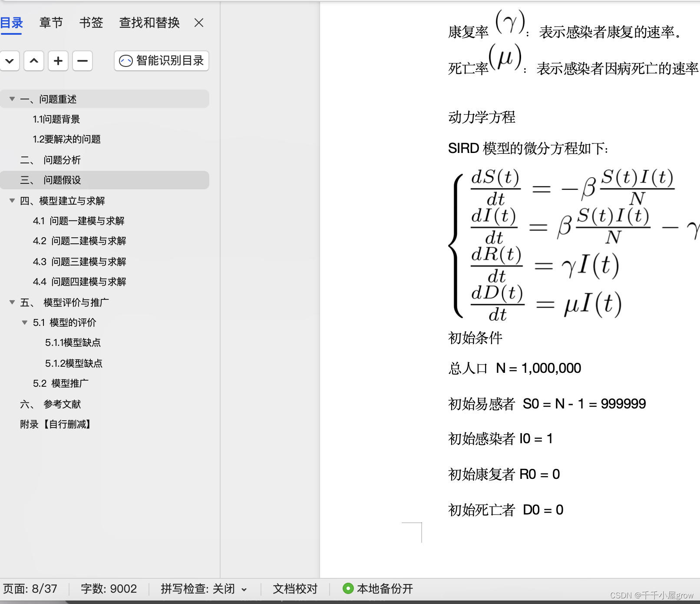Click the down chevron outline button
The width and height of the screenshot is (700, 604).
tap(10, 61)
